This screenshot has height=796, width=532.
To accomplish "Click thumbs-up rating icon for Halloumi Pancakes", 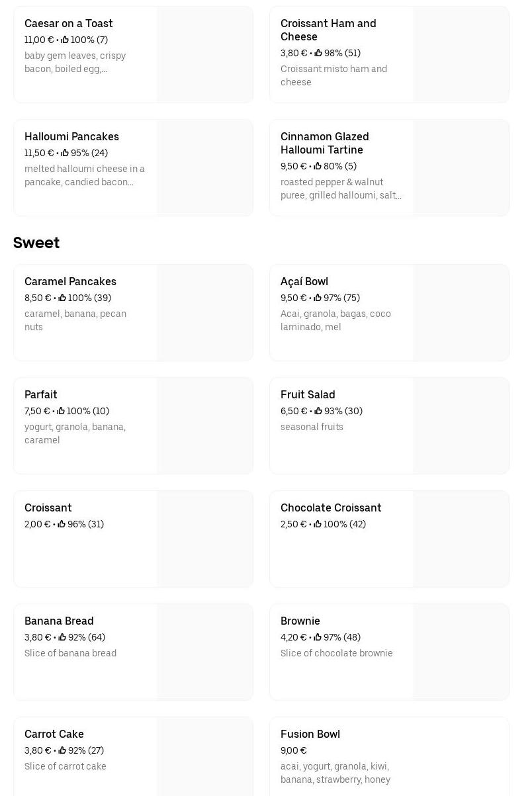I will click(65, 154).
